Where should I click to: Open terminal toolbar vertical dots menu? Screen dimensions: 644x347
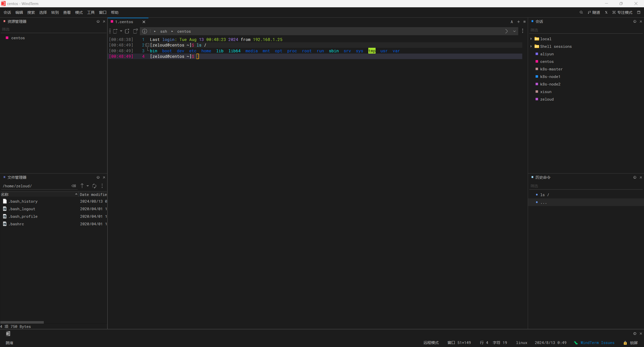tap(522, 31)
